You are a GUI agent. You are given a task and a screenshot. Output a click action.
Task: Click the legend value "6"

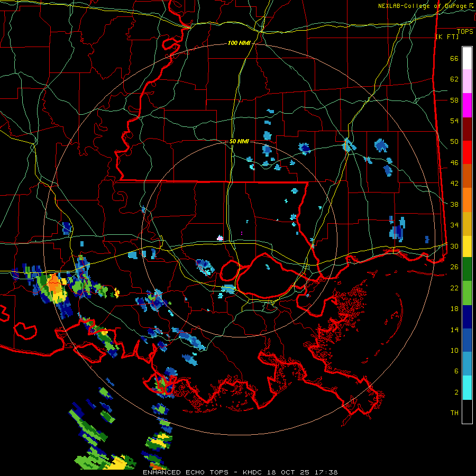(456, 371)
